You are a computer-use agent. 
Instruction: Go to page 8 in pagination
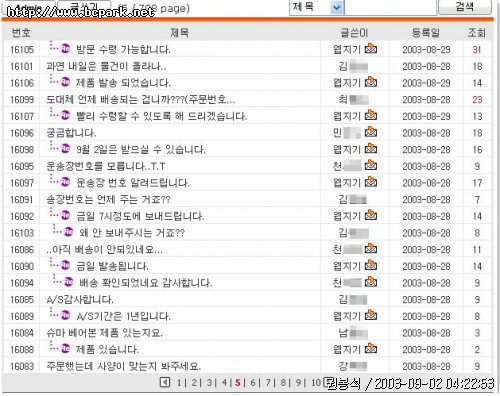tap(283, 383)
